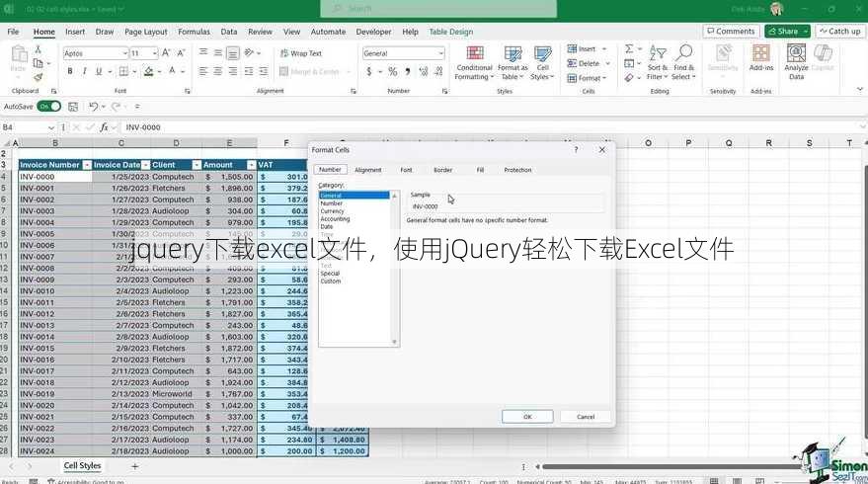Apply percent style to number
Viewport: 868px width, 484px height.
click(392, 71)
